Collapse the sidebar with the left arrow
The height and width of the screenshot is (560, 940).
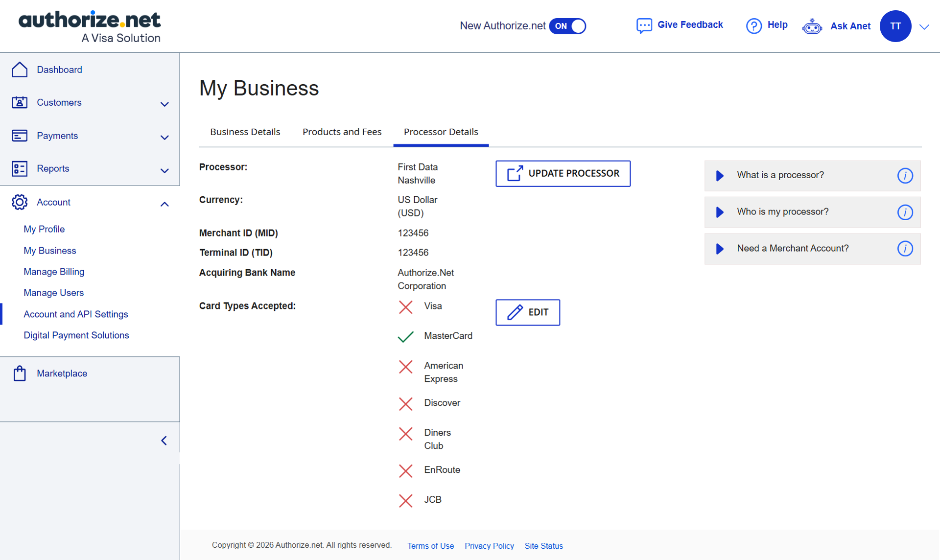click(x=164, y=441)
